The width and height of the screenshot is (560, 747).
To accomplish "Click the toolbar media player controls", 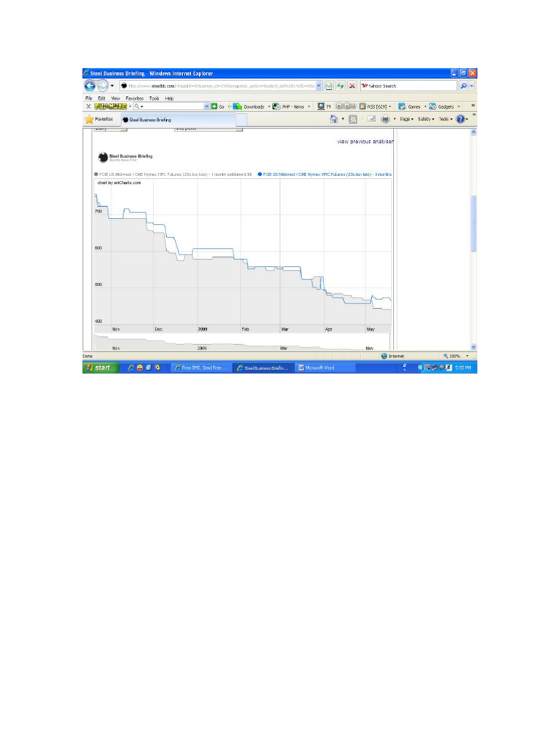I will [346, 106].
